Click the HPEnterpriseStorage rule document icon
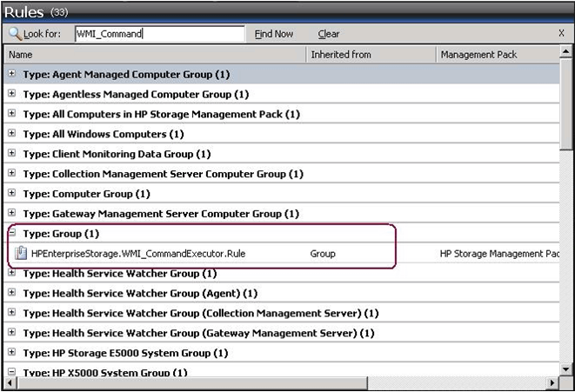575x392 pixels. coord(20,254)
